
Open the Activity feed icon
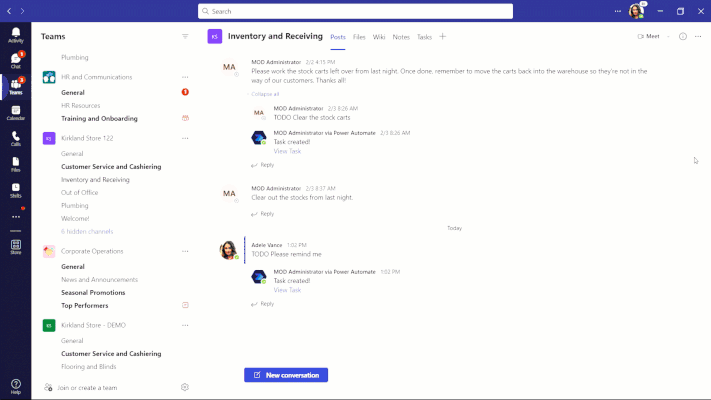point(15,35)
